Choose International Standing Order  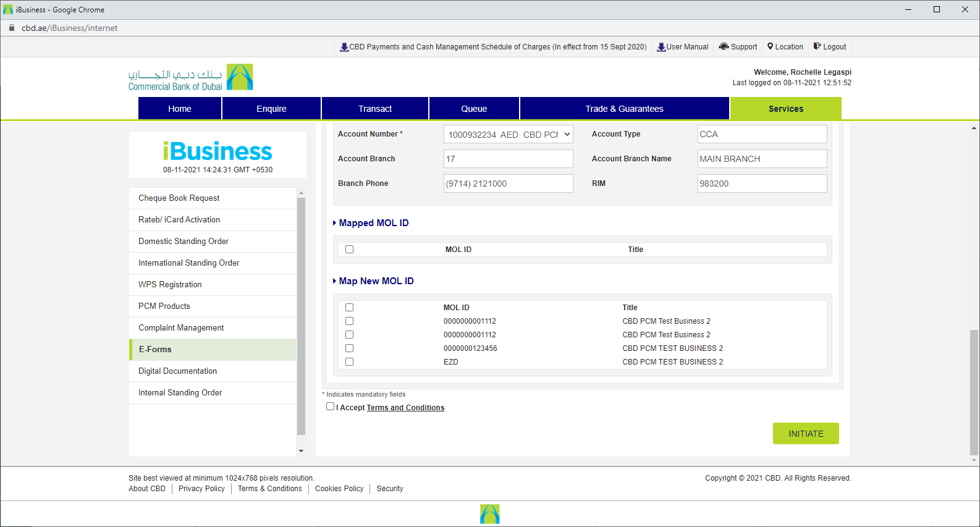[213, 263]
